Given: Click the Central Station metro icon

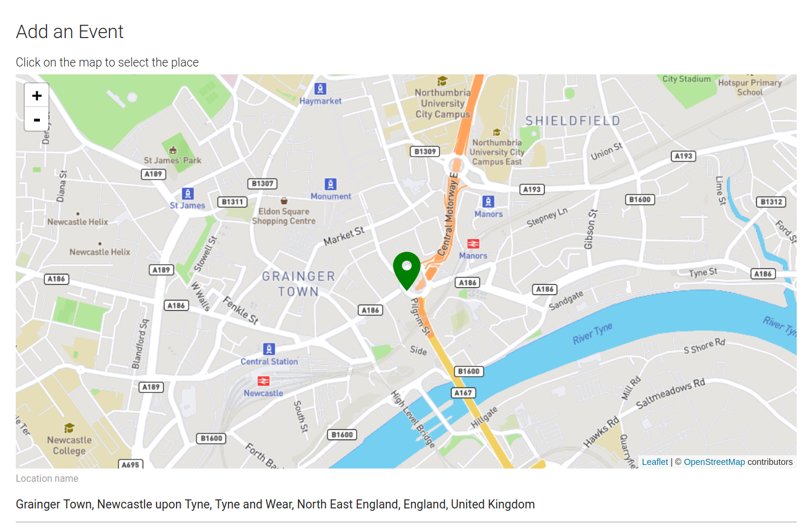Looking at the screenshot, I should (269, 349).
